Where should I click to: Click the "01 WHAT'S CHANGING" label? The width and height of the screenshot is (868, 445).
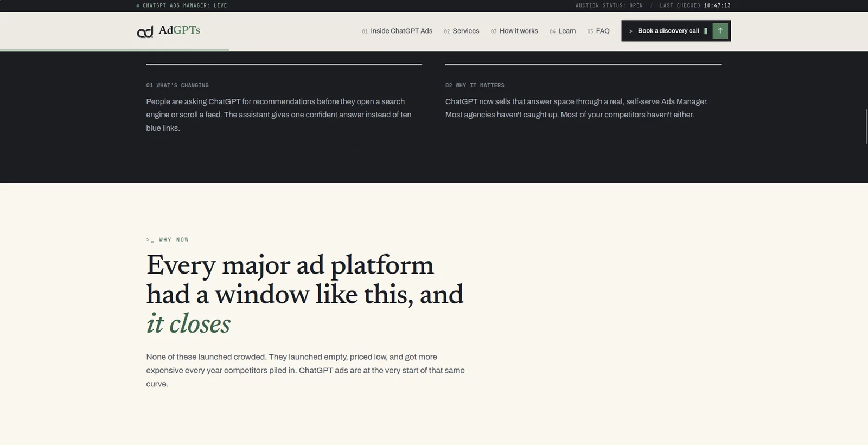[177, 85]
